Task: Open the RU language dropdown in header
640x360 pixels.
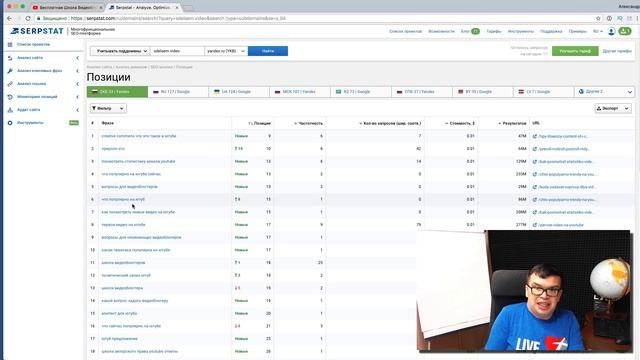Action: pos(598,31)
